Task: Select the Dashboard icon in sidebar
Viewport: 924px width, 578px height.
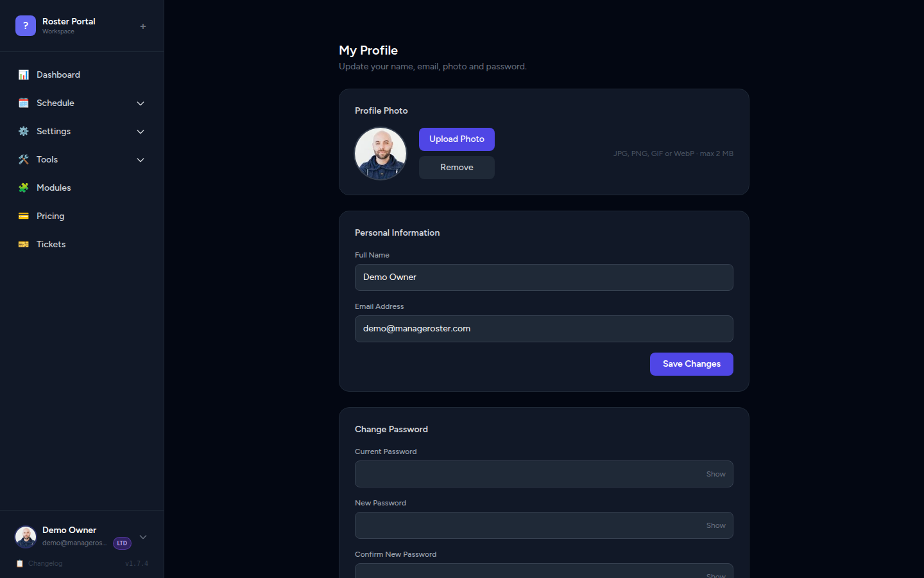Action: pyautogui.click(x=24, y=74)
